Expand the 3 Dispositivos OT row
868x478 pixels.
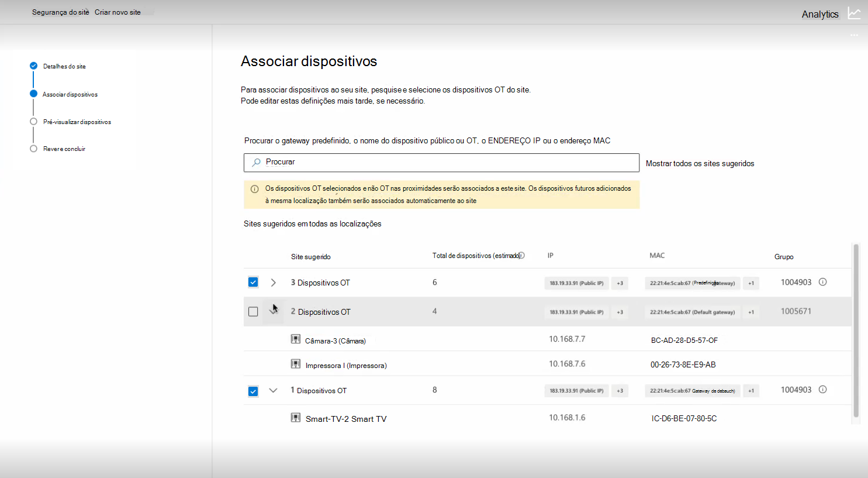click(x=273, y=283)
